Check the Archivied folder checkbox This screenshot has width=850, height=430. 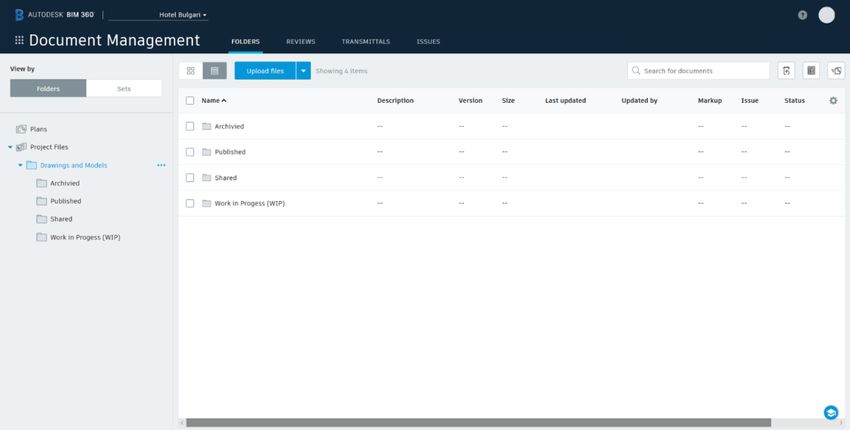coord(190,127)
